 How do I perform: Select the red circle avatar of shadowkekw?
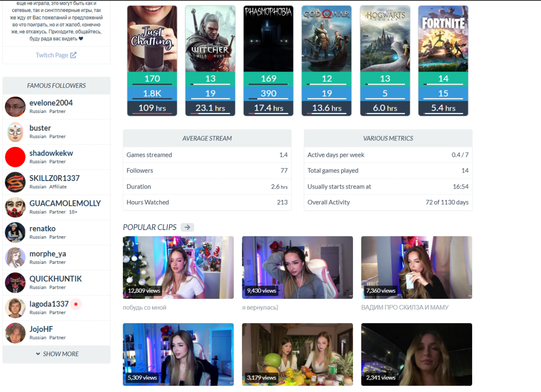coord(15,157)
